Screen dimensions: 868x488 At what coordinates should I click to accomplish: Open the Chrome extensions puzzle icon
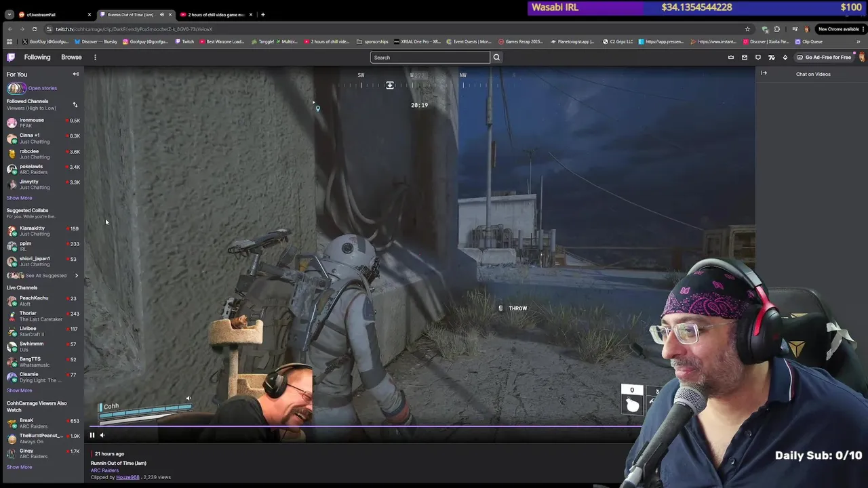(777, 29)
